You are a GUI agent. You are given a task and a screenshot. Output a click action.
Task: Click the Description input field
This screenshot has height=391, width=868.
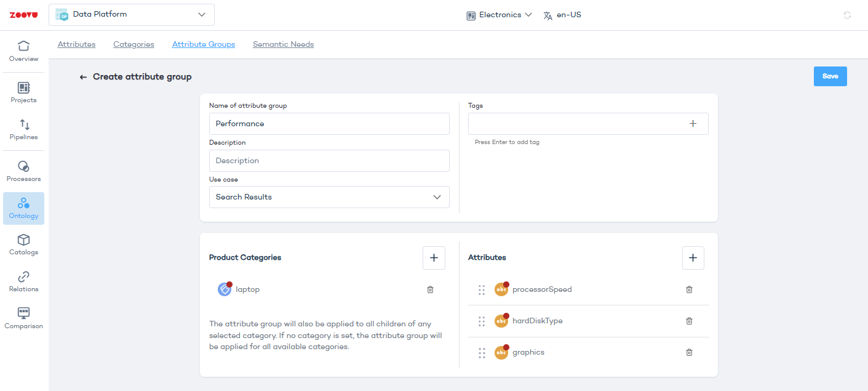329,161
